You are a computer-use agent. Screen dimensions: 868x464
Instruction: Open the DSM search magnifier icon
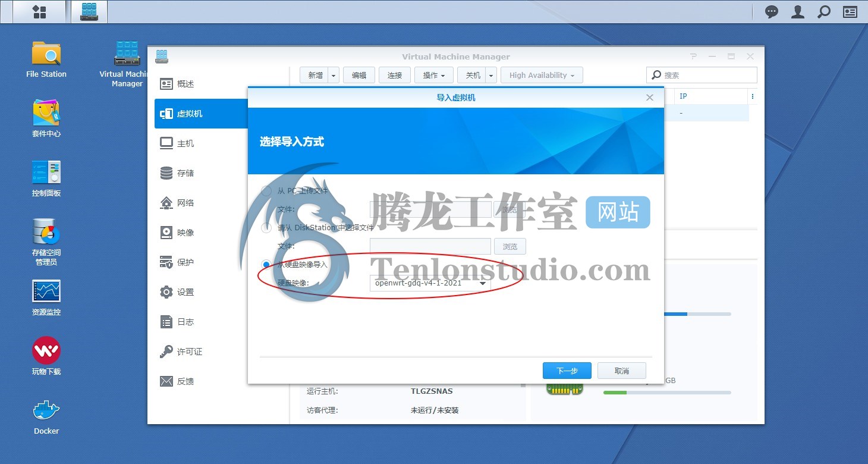824,12
